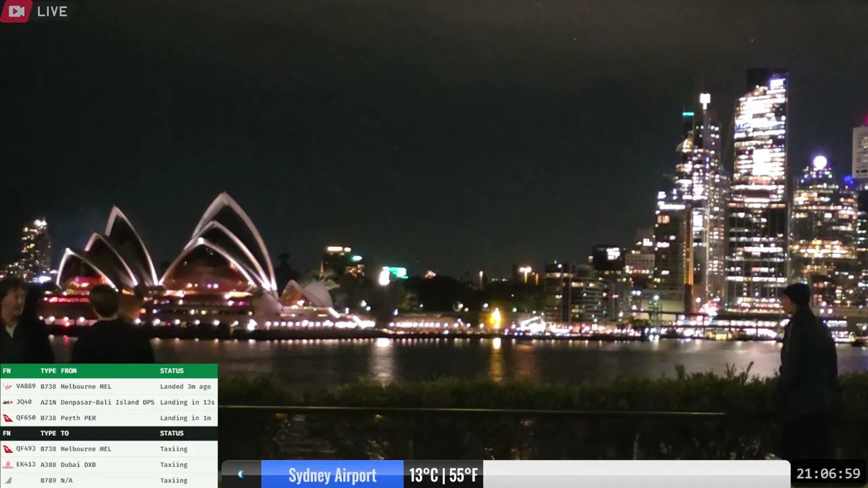The image size is (868, 488).
Task: Click the N/A destination in the B789 row
Action: 66,481
